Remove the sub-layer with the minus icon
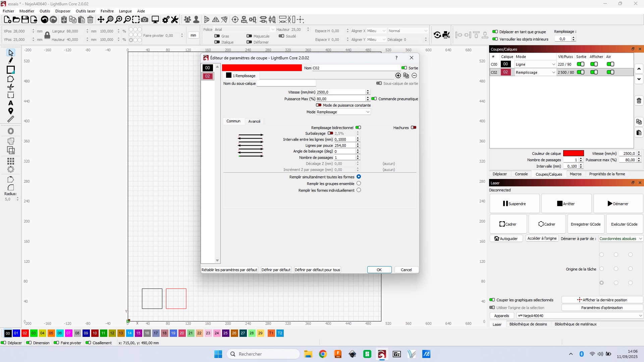This screenshot has width=644, height=362. pos(414,76)
